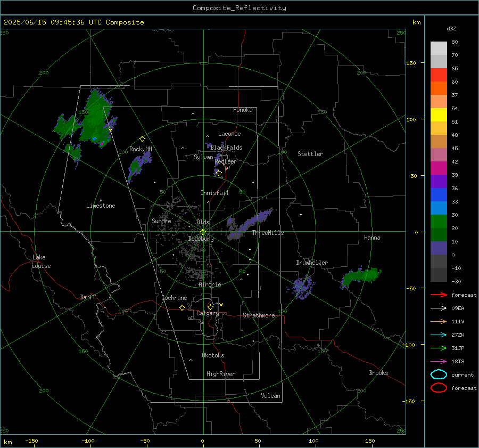Click the asterisk marker above Limestone
Viewport: 479px width, 448px height.
101,201
